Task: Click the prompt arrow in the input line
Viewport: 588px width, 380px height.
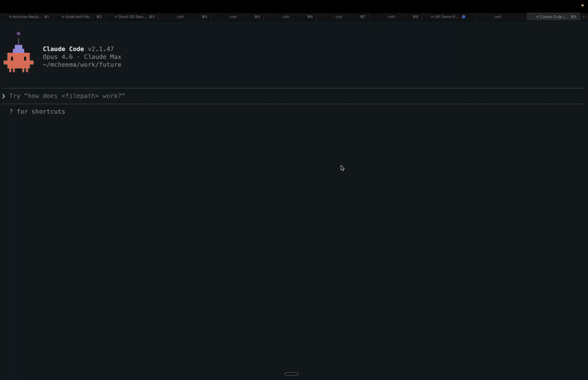Action: 4,95
